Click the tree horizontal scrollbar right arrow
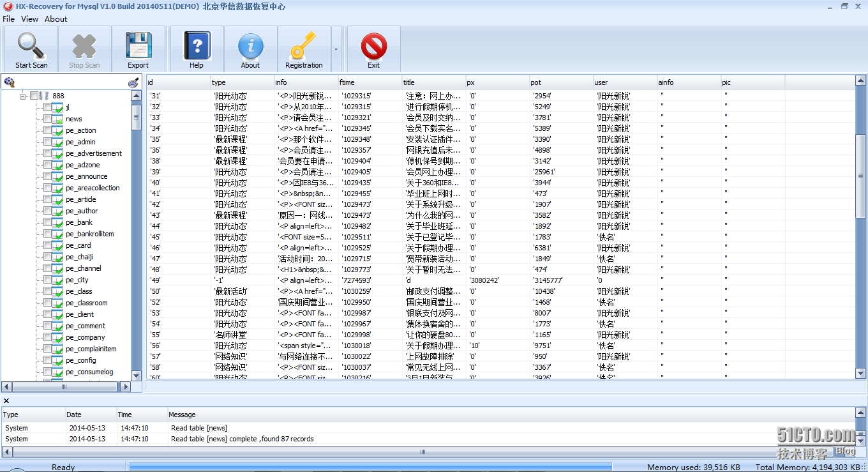The height and width of the screenshot is (472, 868). (x=125, y=386)
